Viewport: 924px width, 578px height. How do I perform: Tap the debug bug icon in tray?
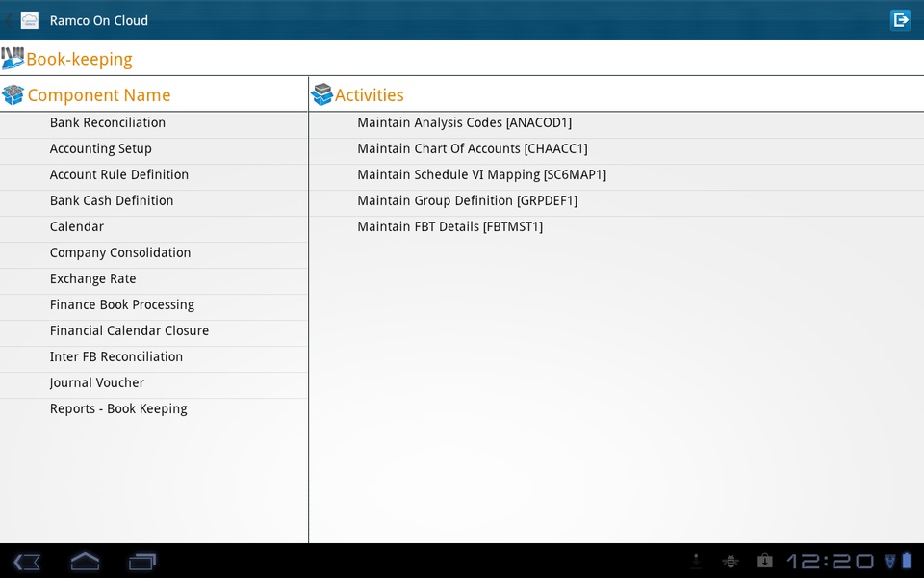(x=731, y=561)
